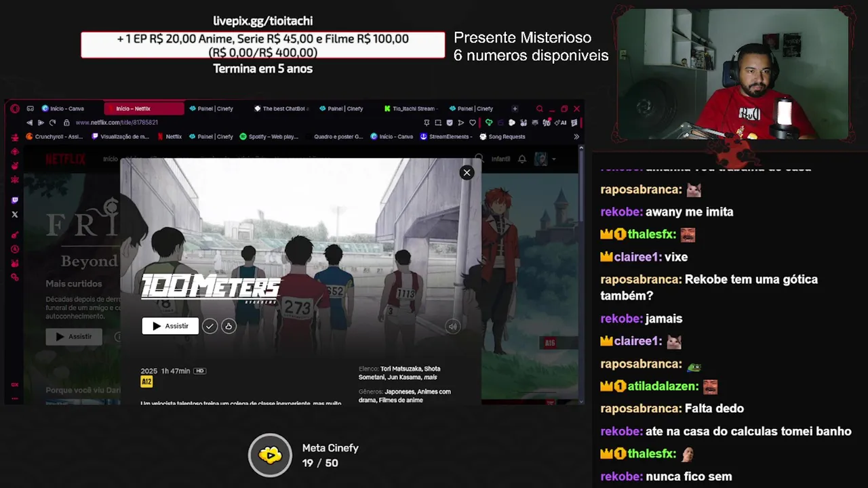The height and width of the screenshot is (488, 868).
Task: Add 100 Meters to My List checkmark
Action: 210,326
